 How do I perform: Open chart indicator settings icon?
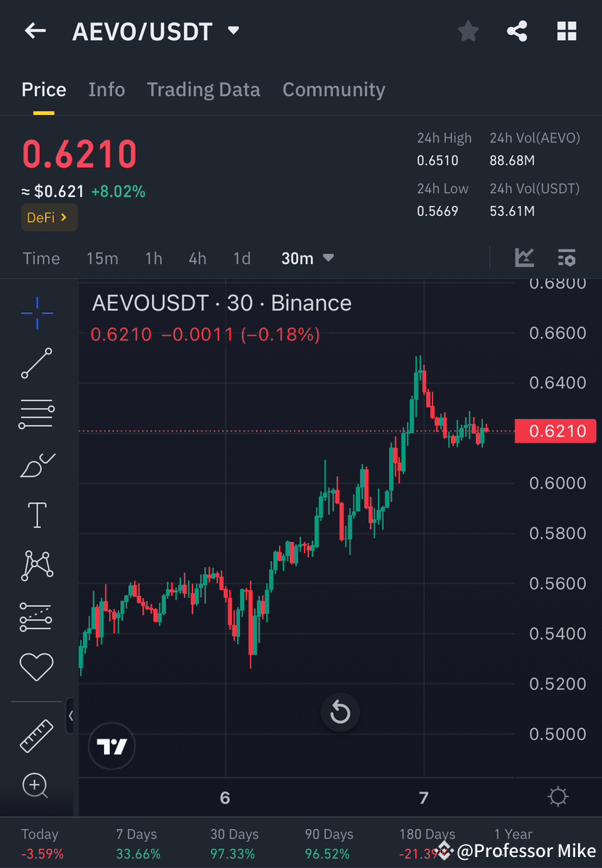pyautogui.click(x=566, y=258)
